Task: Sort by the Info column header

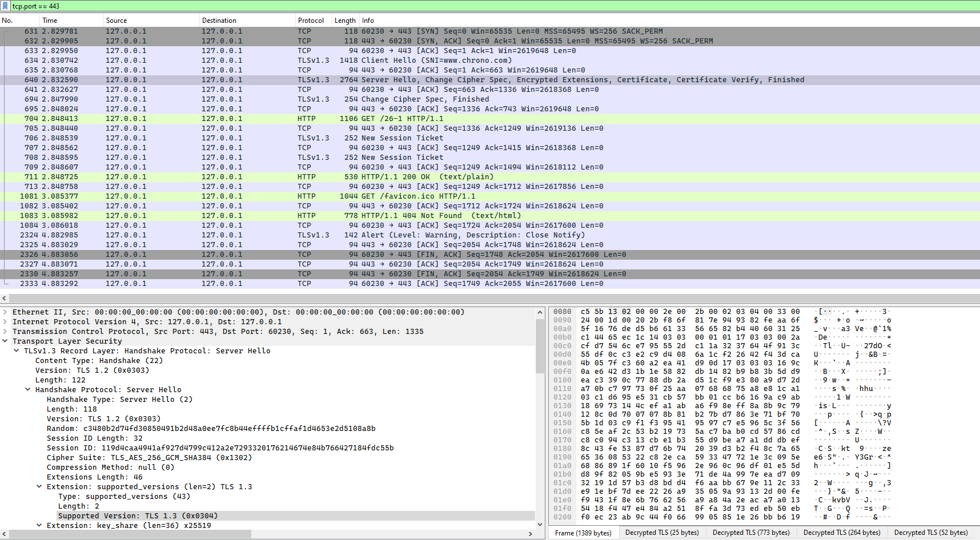Action: [x=669, y=20]
